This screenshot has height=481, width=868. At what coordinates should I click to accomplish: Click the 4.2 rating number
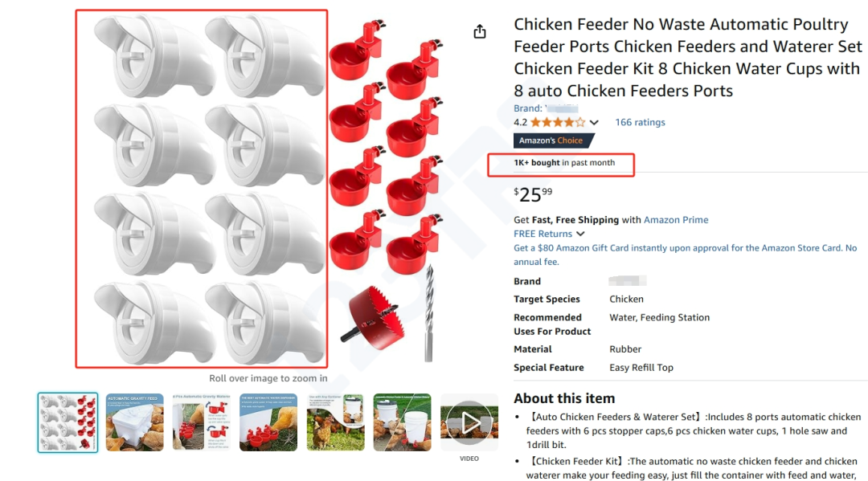point(520,123)
